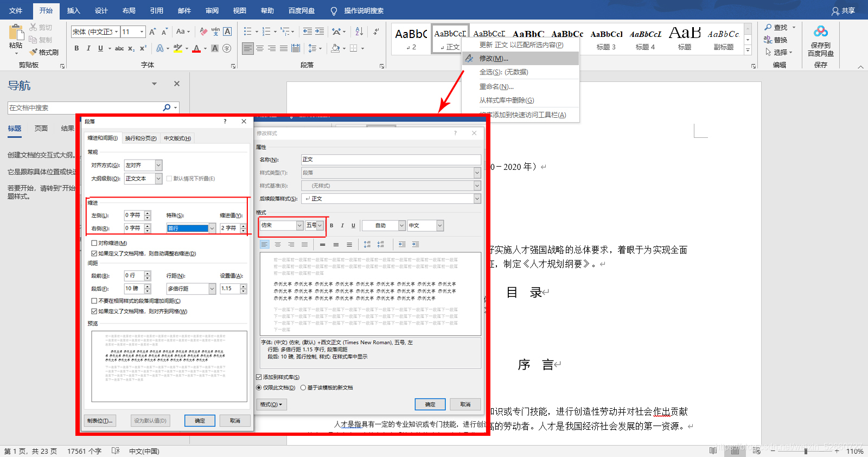Increment the 缩进值 spinner showing 2 字符

click(x=243, y=226)
